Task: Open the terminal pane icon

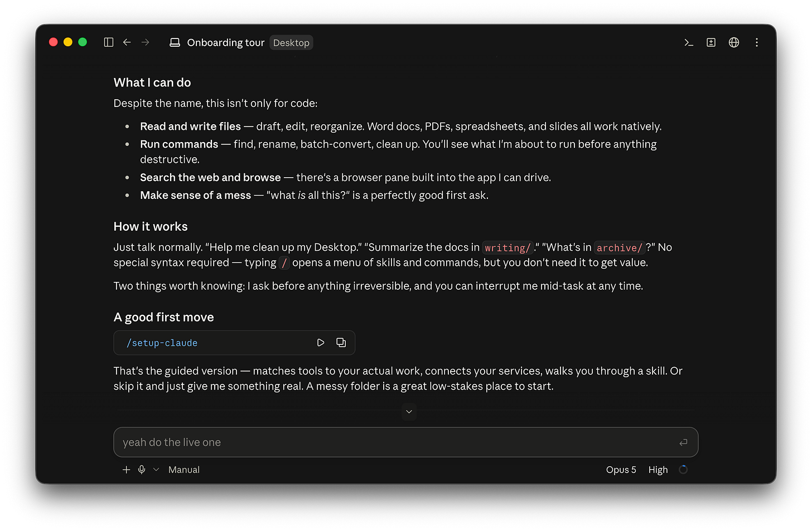Action: (689, 42)
